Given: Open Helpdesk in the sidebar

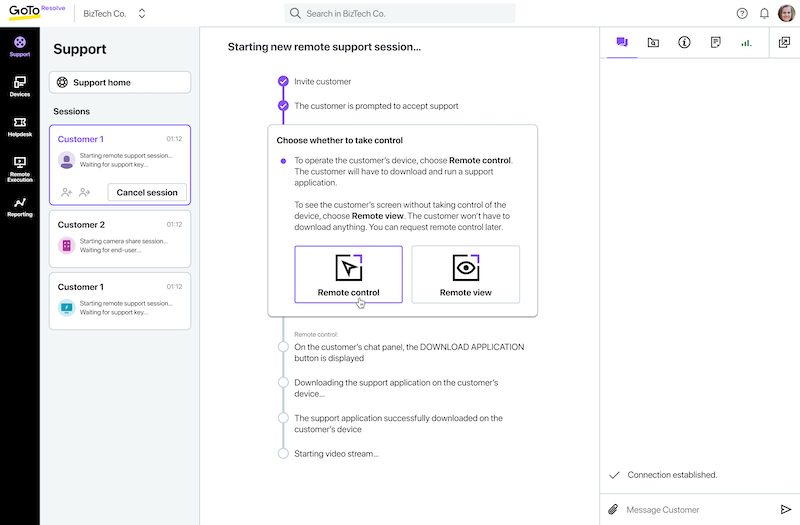Looking at the screenshot, I should pyautogui.click(x=19, y=127).
